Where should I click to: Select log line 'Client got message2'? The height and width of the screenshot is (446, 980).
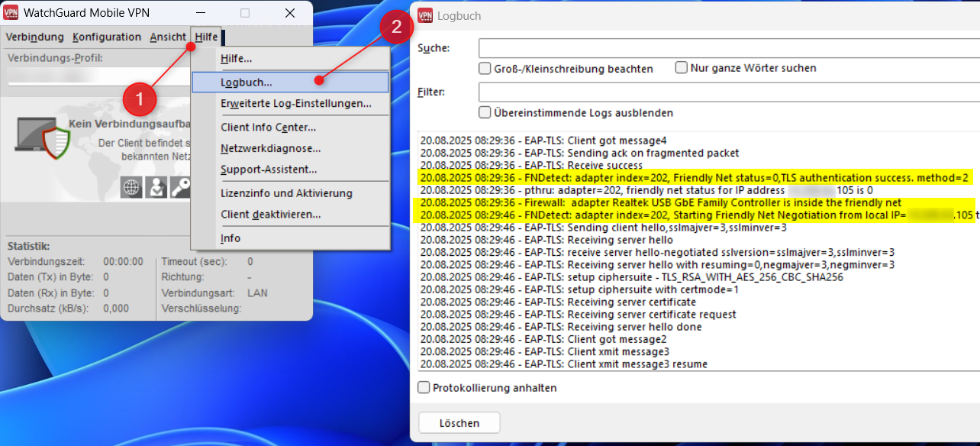543,339
